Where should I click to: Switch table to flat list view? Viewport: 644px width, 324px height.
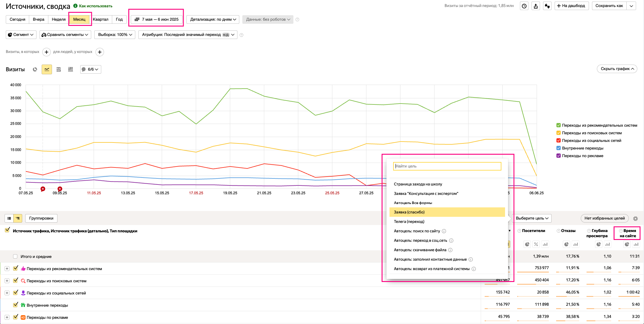coord(9,218)
